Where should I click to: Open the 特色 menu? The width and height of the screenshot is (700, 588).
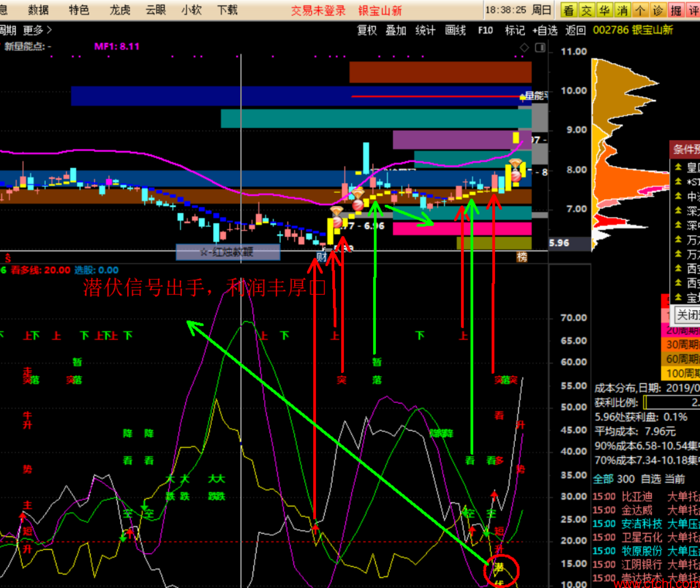(x=79, y=10)
